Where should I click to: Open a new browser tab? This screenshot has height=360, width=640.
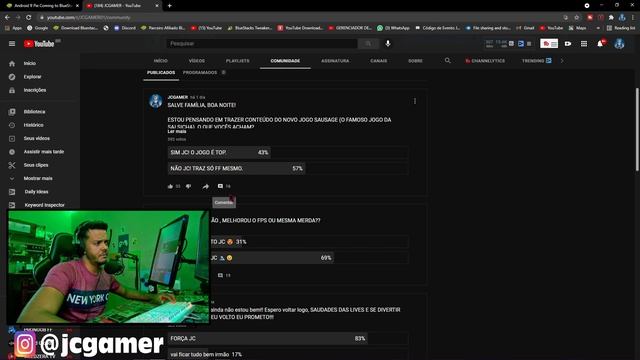click(x=169, y=6)
